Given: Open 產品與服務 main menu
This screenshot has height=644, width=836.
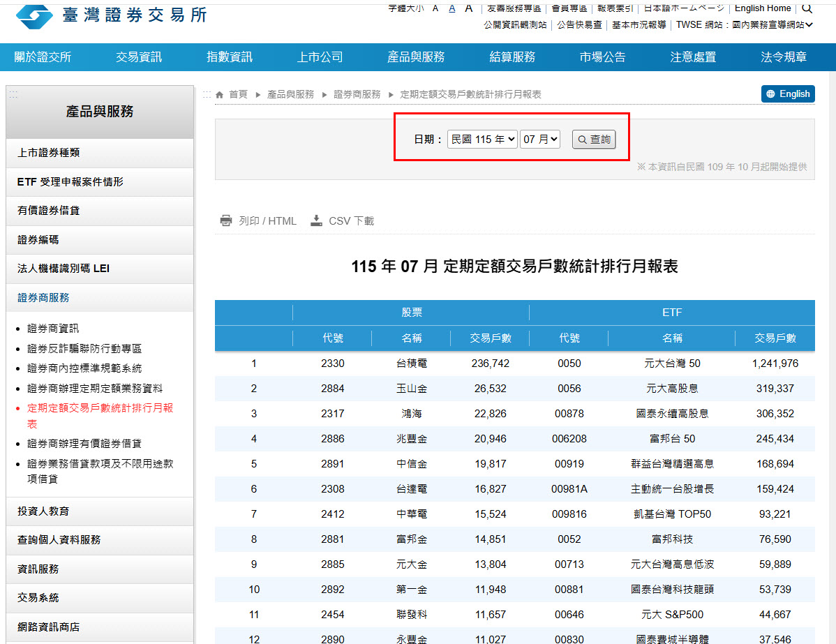Looking at the screenshot, I should [416, 57].
